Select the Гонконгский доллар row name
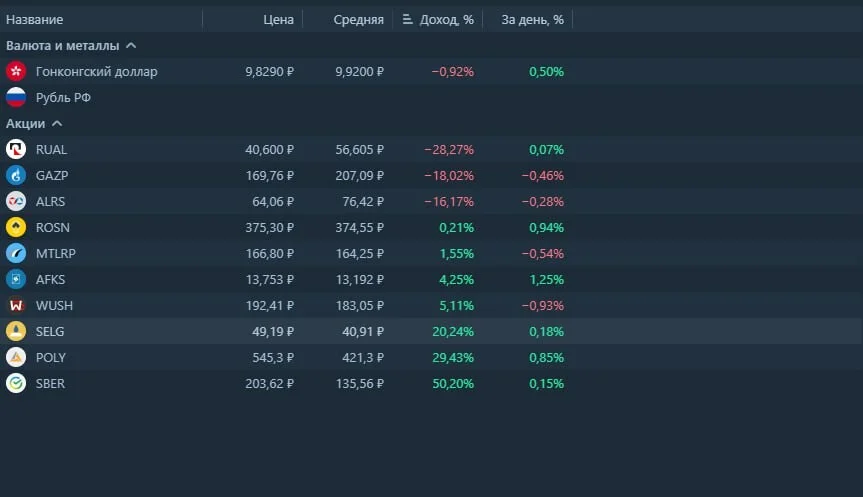 pyautogui.click(x=96, y=72)
